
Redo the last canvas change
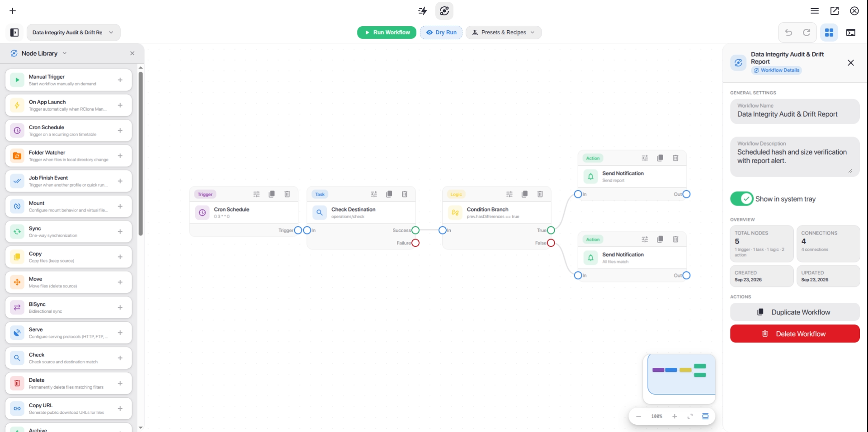tap(807, 33)
